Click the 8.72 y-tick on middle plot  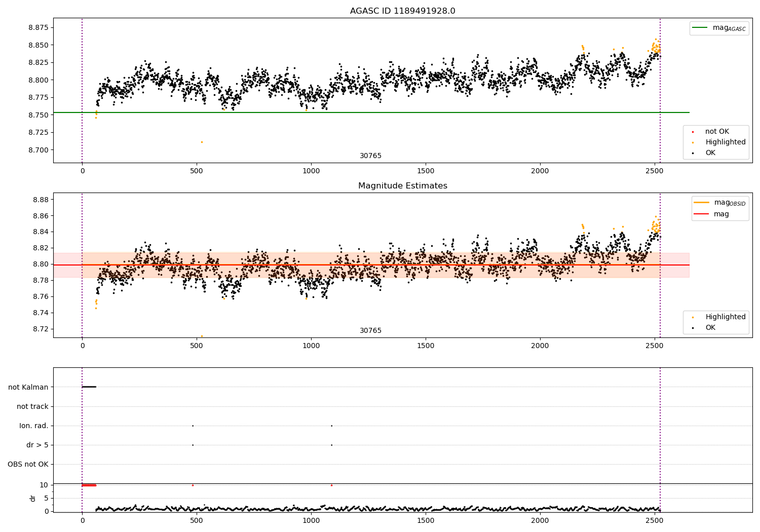tap(41, 329)
